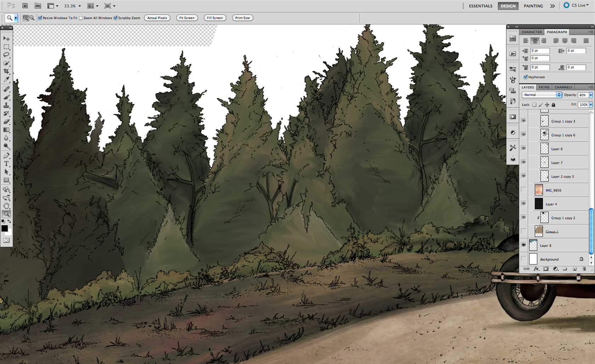Select the Path Selection tool
The image size is (595, 364).
pyautogui.click(x=6, y=172)
